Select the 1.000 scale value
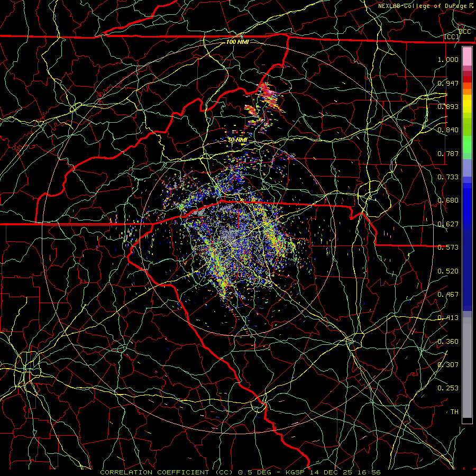This screenshot has height=476, width=476. tap(448, 59)
